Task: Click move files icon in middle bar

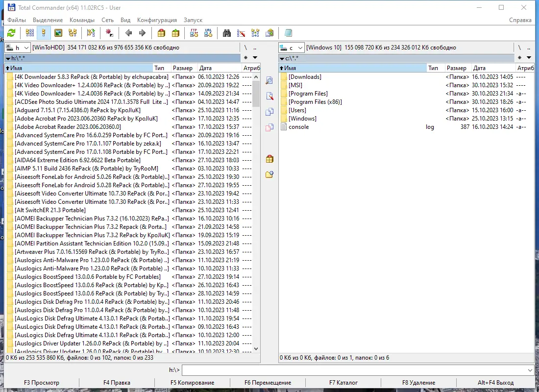Action: pos(269,127)
